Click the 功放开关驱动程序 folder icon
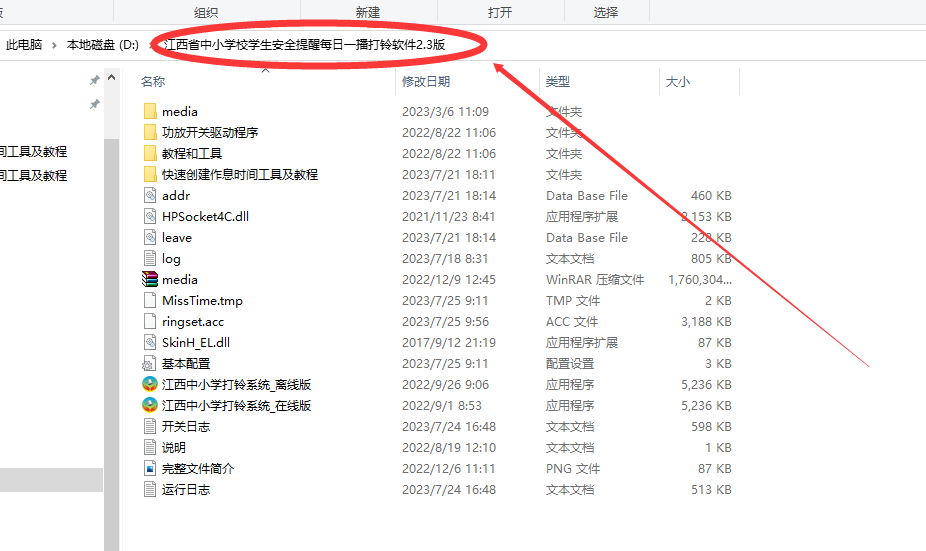The height and width of the screenshot is (551, 926). click(x=150, y=132)
